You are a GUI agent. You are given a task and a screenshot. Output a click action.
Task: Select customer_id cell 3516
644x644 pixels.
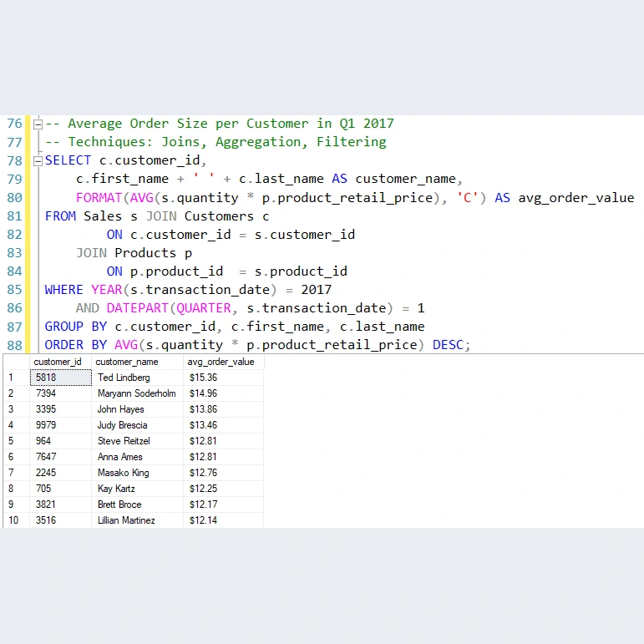click(61, 520)
